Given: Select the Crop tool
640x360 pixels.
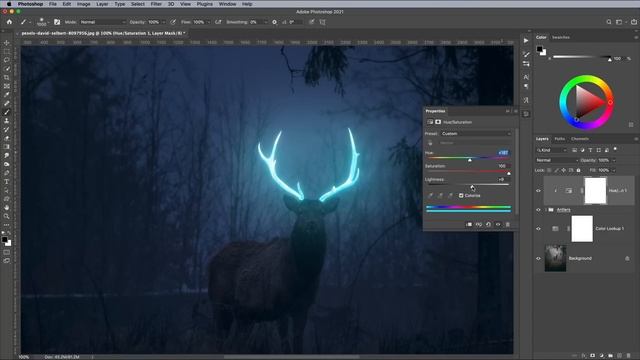Looking at the screenshot, I should click(7, 78).
